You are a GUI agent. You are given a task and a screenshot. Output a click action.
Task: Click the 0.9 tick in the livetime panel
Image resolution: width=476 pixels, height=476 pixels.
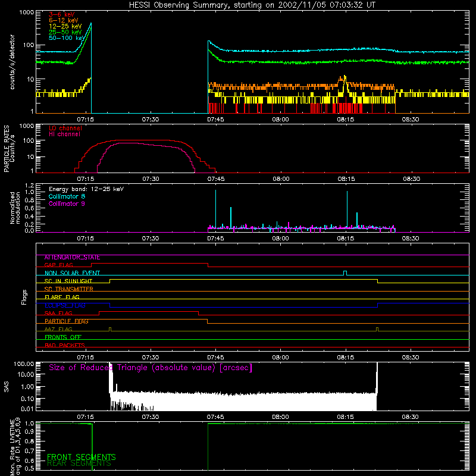point(29,431)
